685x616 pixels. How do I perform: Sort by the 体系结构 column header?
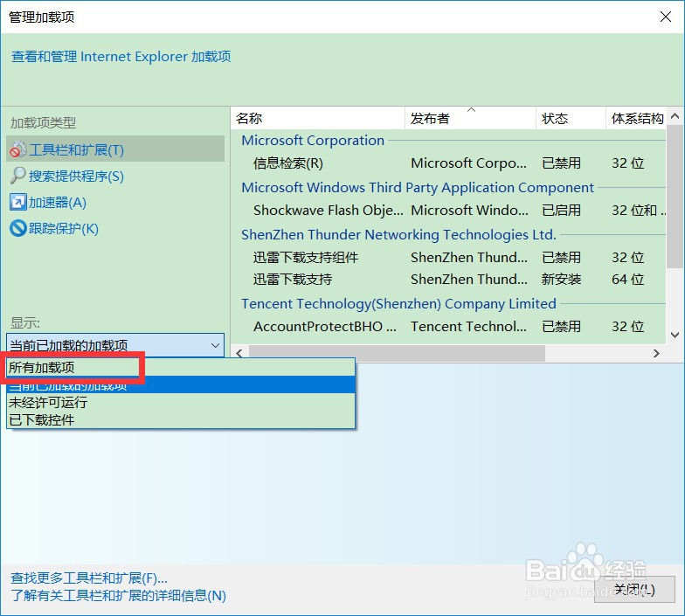click(x=636, y=118)
